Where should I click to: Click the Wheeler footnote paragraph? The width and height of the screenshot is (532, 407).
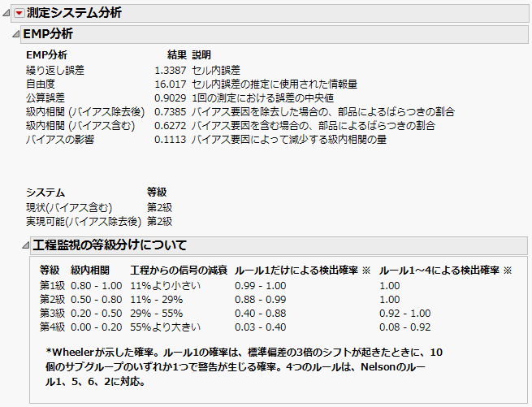[244, 367]
